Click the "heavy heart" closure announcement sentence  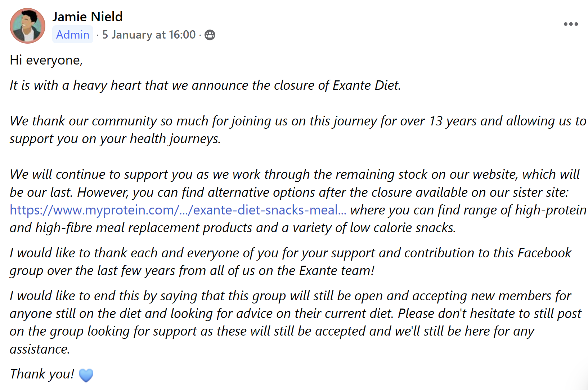[x=205, y=85]
